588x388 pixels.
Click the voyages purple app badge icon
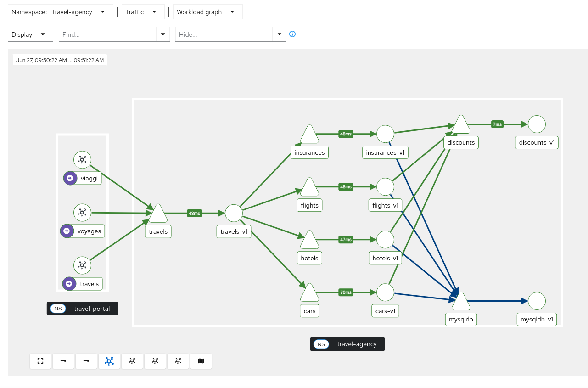point(67,231)
